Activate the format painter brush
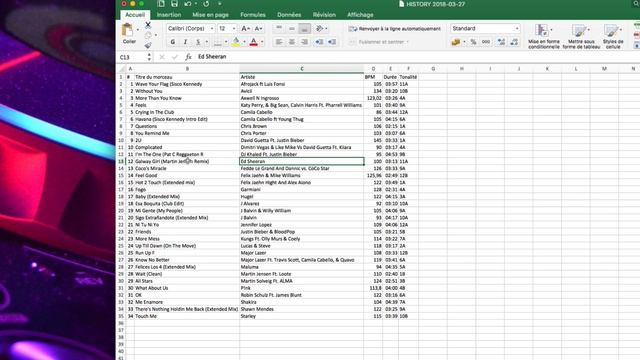The width and height of the screenshot is (640, 360). tap(148, 45)
